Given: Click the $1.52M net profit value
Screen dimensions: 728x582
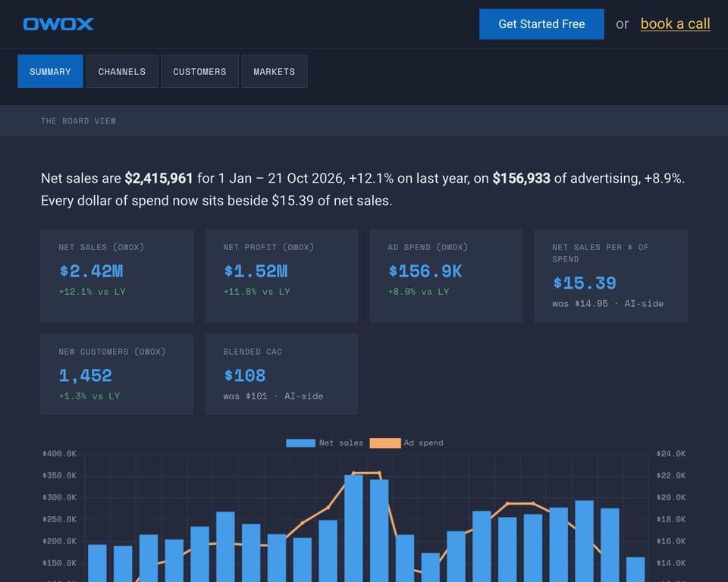Looking at the screenshot, I should point(256,271).
